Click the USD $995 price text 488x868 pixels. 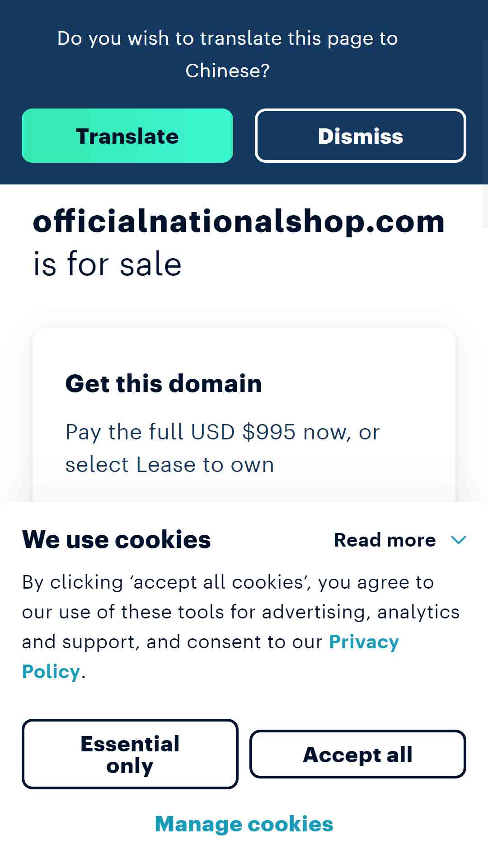click(x=243, y=432)
